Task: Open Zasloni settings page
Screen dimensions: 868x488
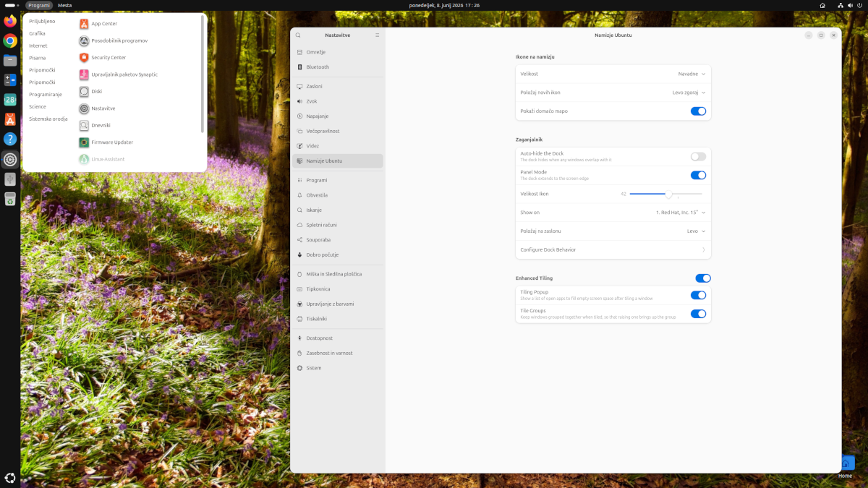Action: (338, 86)
